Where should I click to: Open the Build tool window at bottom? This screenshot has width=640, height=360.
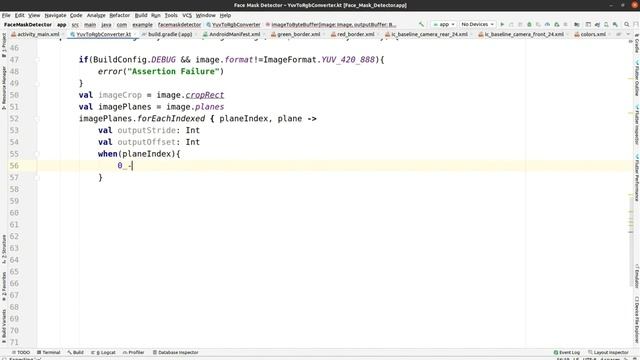[x=76, y=352]
